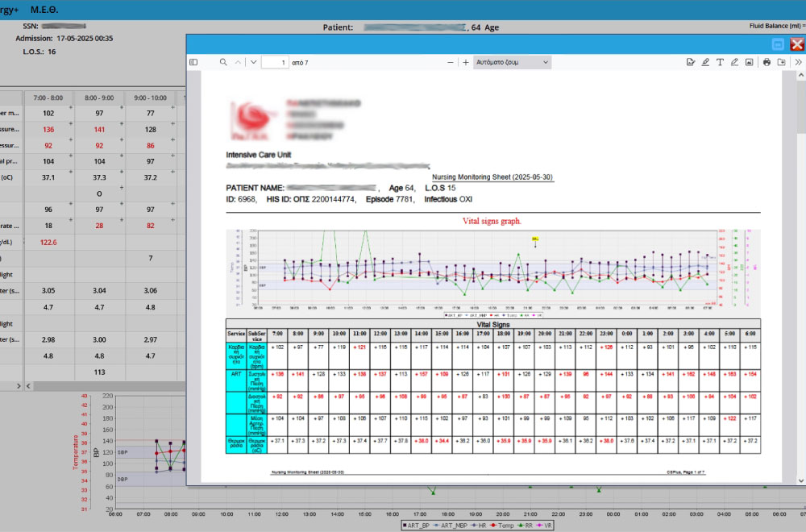
Task: Select the add text (T) tool
Action: pyautogui.click(x=720, y=62)
